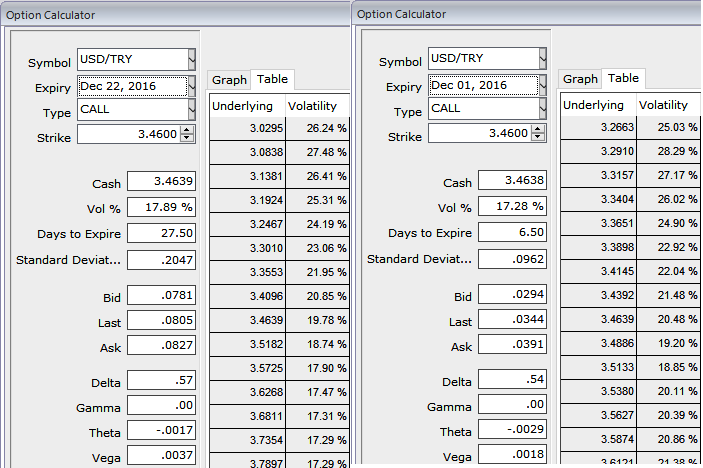Expand the Expiry dropdown showing Dec 01, 2016
This screenshot has height=468, width=703.
click(542, 85)
